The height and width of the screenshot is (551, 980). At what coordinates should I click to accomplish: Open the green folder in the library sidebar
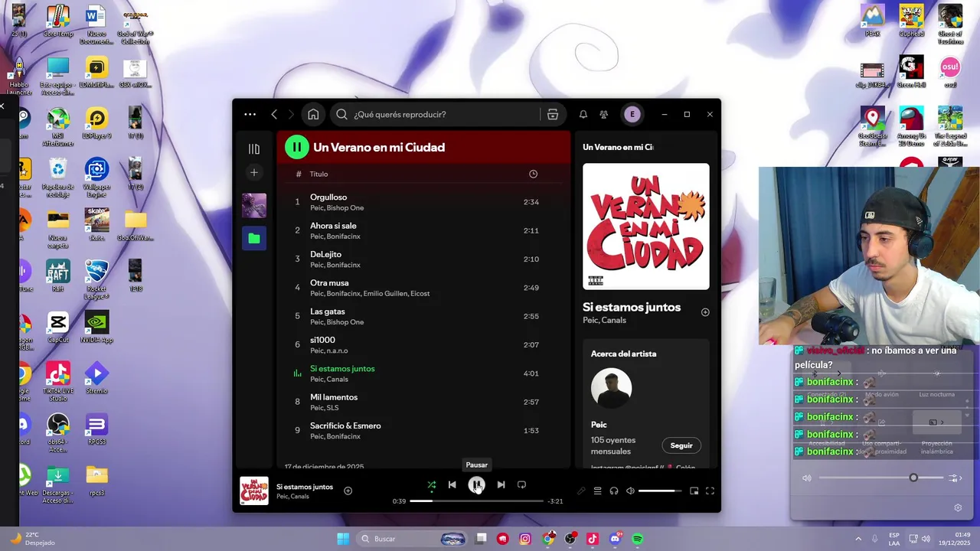254,238
